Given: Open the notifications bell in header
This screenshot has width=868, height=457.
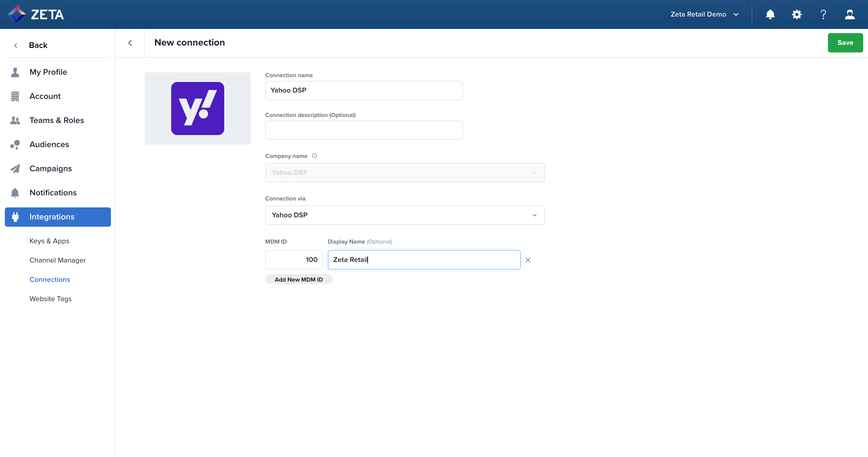Looking at the screenshot, I should click(770, 14).
